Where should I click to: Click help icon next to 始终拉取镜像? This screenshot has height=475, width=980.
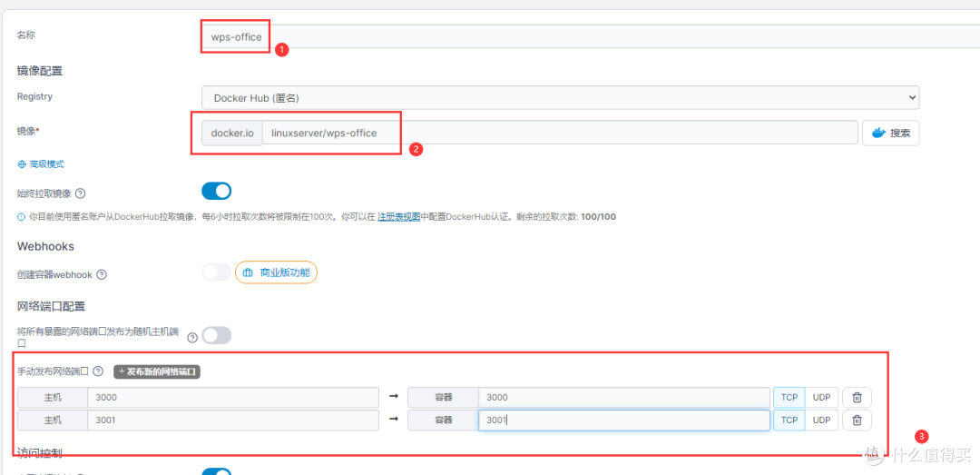click(80, 193)
